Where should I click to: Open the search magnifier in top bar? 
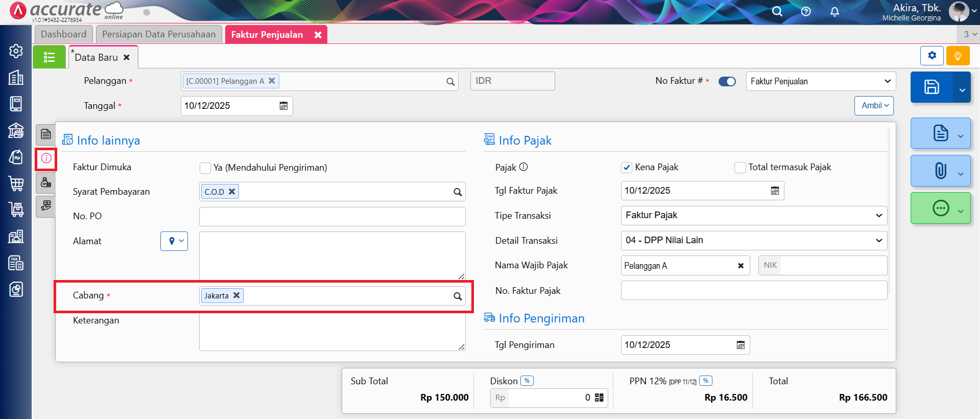click(x=777, y=11)
